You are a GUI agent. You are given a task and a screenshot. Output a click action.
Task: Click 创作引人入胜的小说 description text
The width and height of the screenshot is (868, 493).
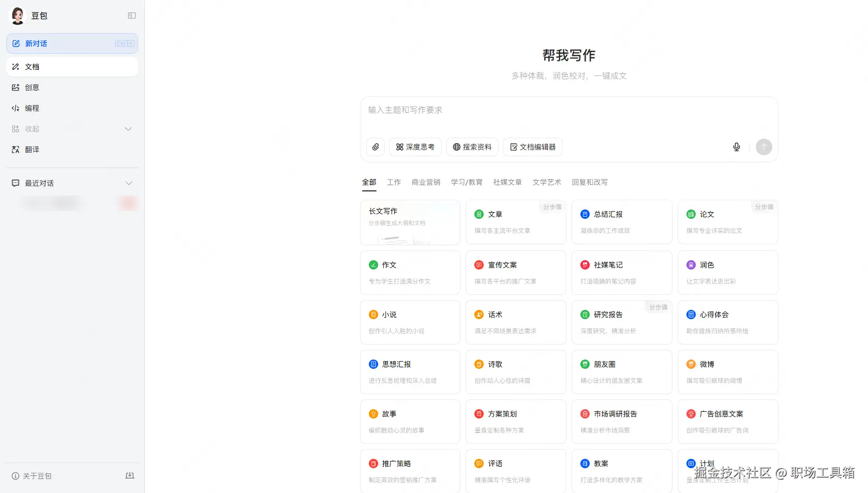pos(397,331)
